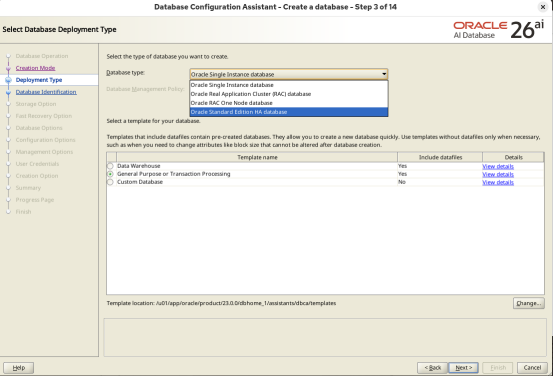This screenshot has width=554, height=376.
Task: Click the Database Identification step bullet icon
Action: click(x=8, y=92)
